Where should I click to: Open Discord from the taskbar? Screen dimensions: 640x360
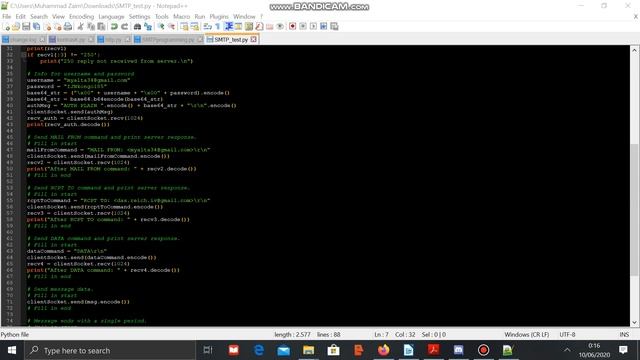(458, 350)
